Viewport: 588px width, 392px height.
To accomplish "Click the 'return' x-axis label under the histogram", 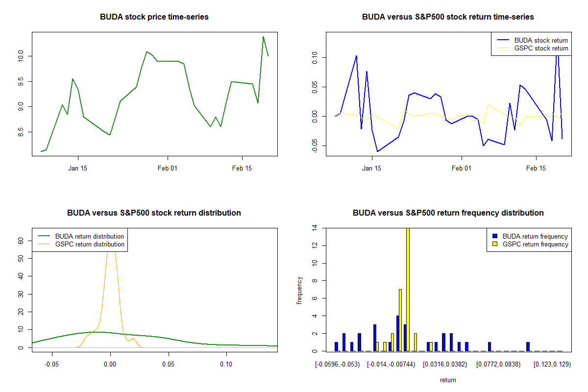I will pos(448,380).
